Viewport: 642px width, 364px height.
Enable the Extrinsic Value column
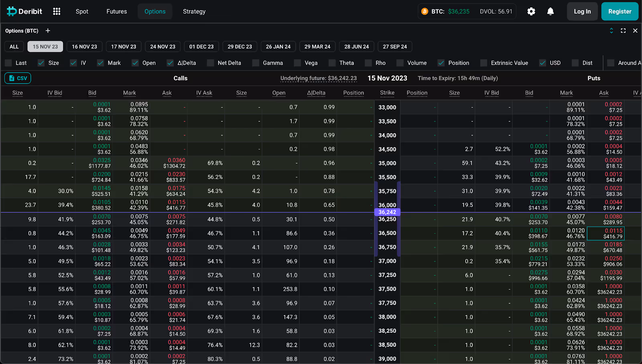(483, 63)
